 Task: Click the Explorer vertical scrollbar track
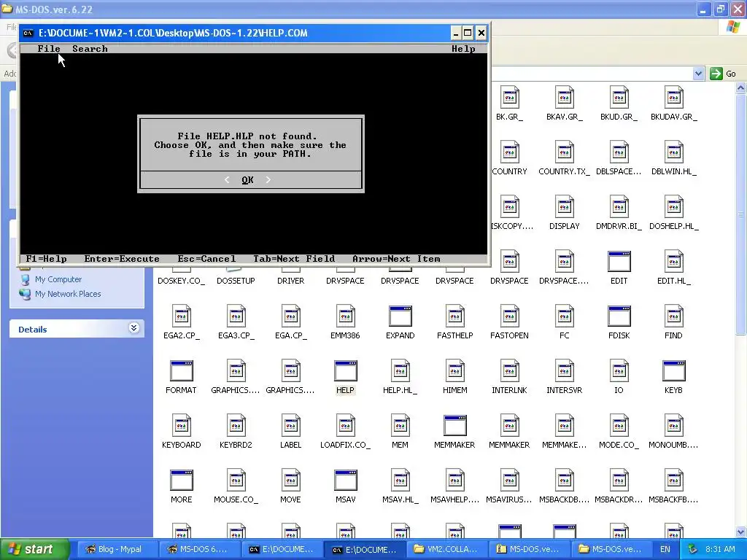(x=741, y=429)
